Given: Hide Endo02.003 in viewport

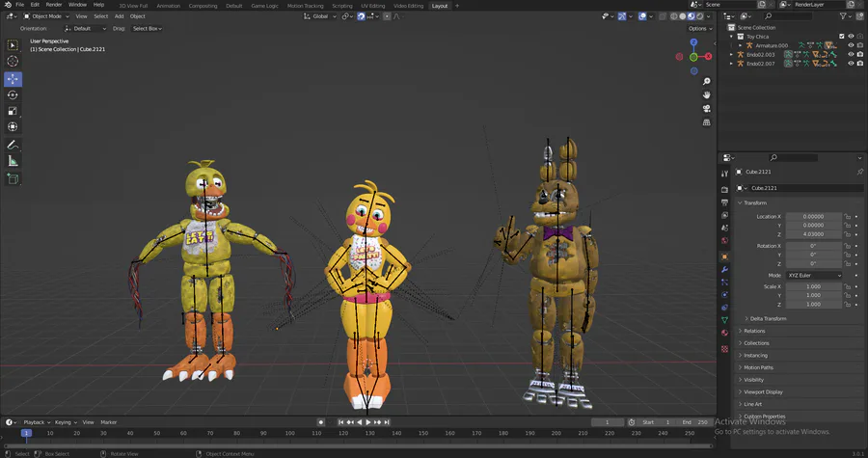Looking at the screenshot, I should pyautogui.click(x=852, y=54).
